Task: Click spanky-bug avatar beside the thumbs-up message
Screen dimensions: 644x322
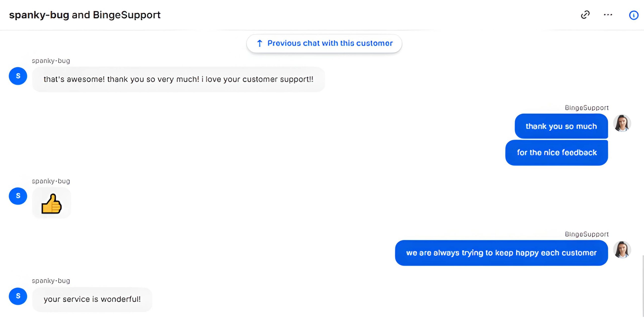Action: pyautogui.click(x=18, y=196)
